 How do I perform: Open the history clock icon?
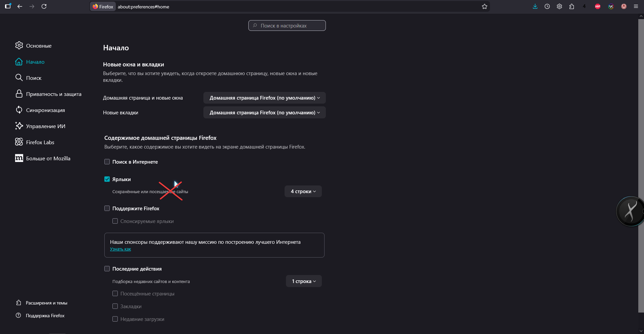[547, 6]
